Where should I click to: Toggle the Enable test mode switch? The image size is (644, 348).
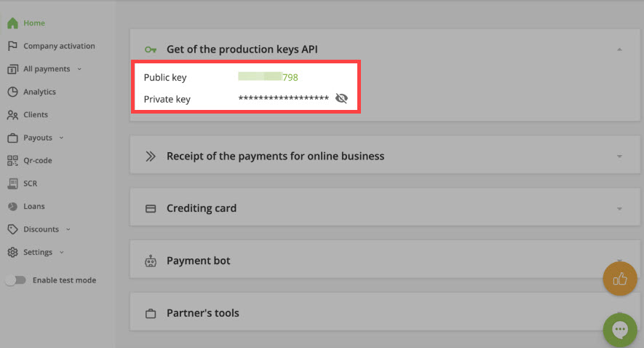coord(15,280)
